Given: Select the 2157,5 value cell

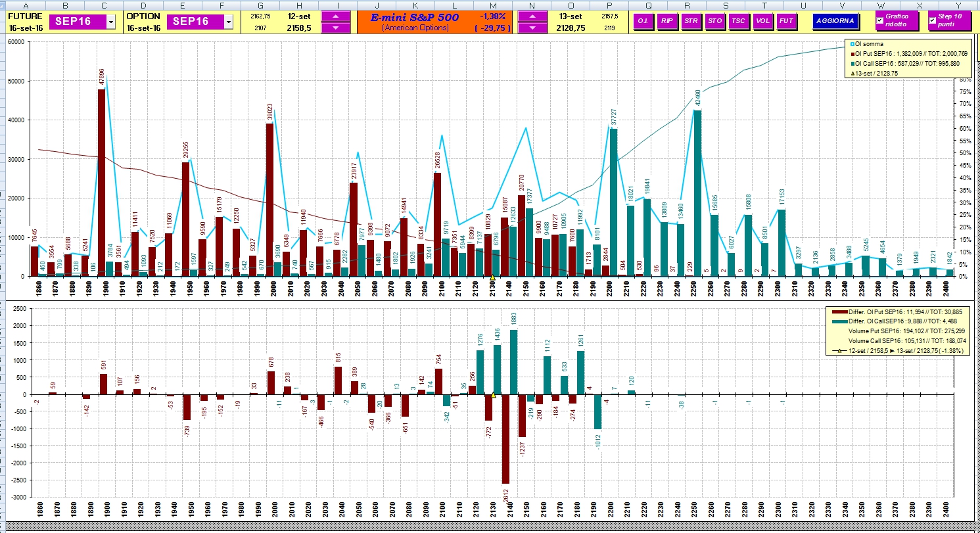Looking at the screenshot, I should (x=609, y=16).
